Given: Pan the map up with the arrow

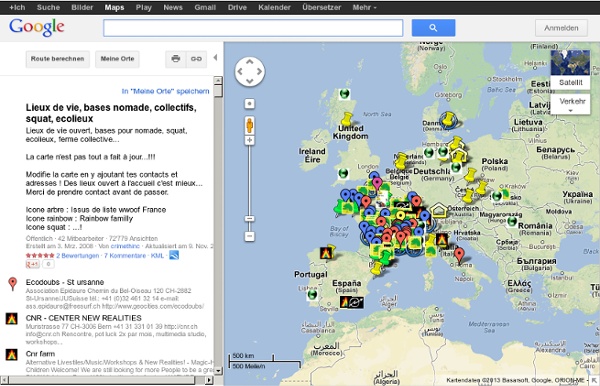Looking at the screenshot, I should tap(249, 61).
